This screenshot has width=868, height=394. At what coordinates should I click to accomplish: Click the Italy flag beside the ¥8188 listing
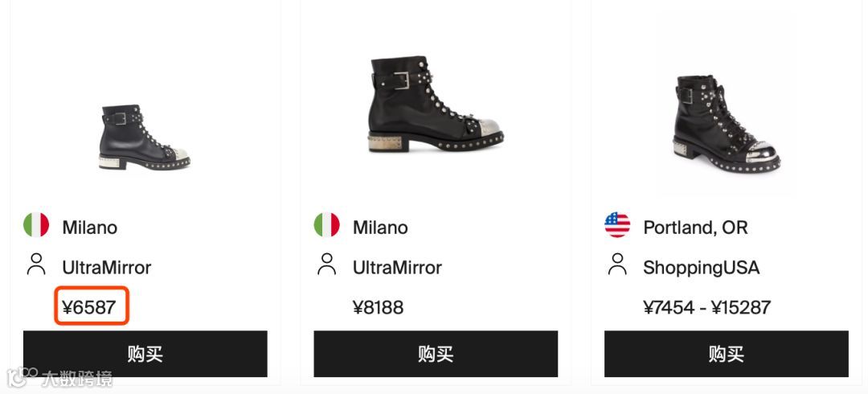326,224
